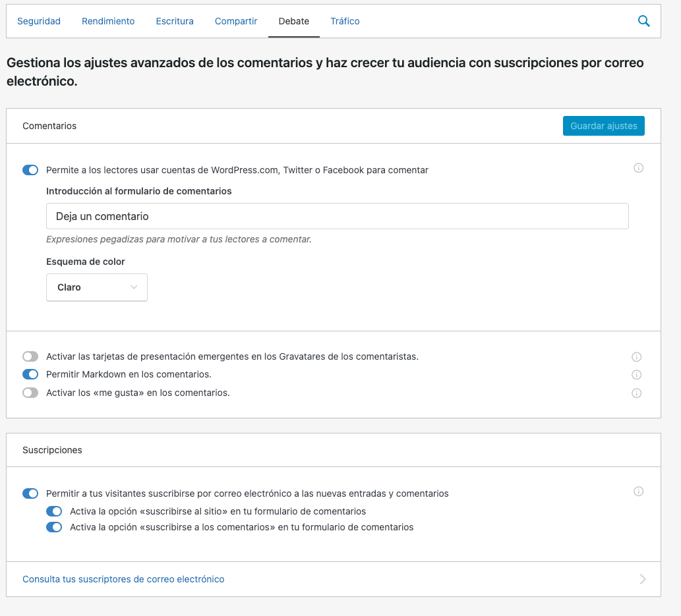Click the Deja un comentario input field
This screenshot has height=616, width=681.
point(338,216)
